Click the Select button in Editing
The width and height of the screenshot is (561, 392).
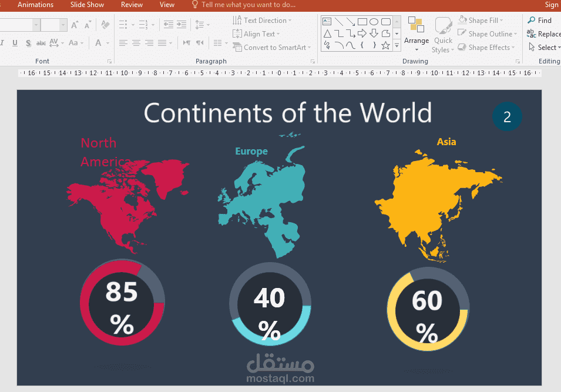(x=544, y=47)
